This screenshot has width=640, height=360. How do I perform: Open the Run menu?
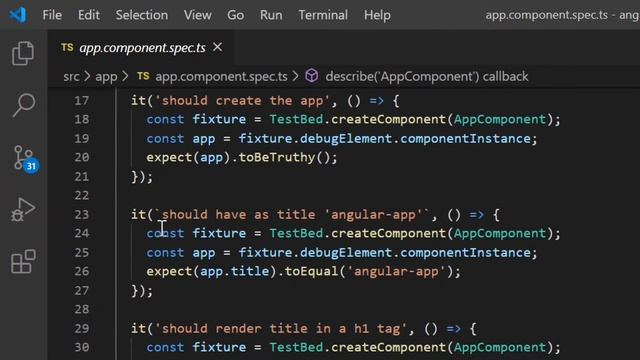pos(271,15)
